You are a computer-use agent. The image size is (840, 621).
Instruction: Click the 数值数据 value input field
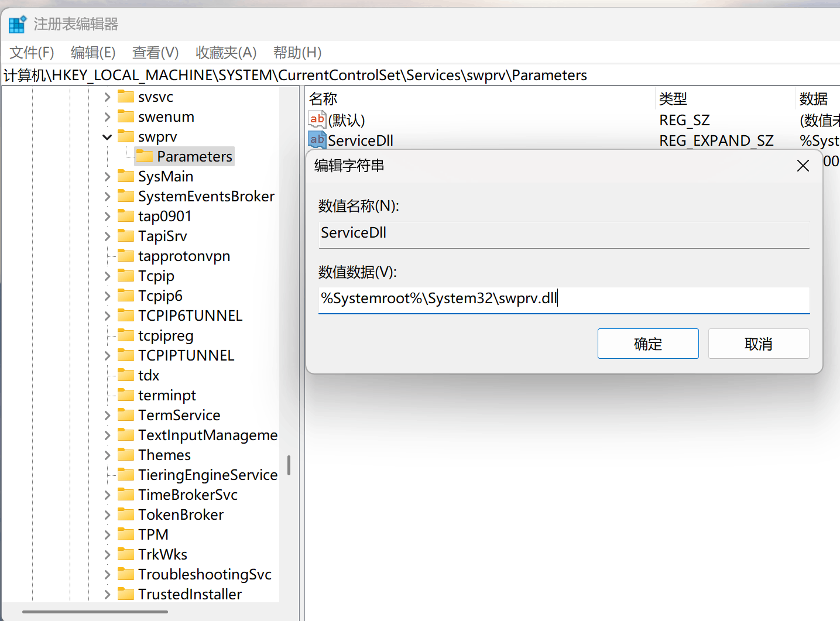click(x=564, y=299)
